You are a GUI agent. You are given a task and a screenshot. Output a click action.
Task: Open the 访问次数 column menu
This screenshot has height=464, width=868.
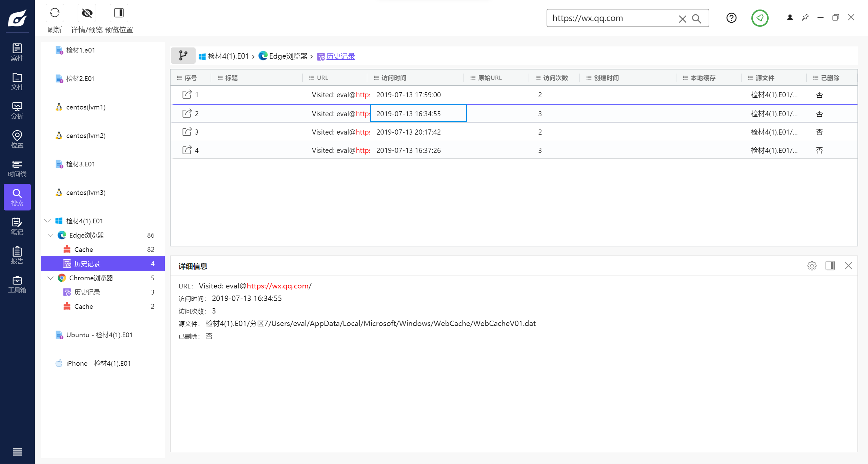click(x=538, y=78)
